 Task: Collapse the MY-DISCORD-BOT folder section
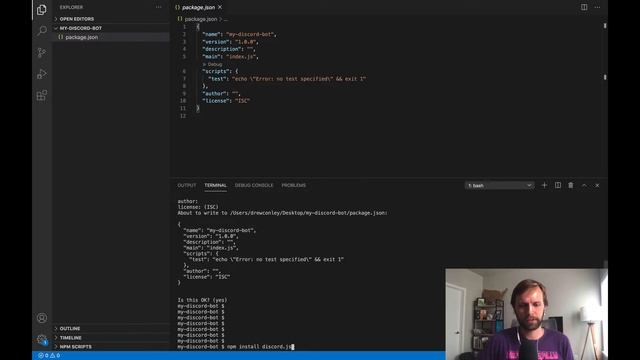(80, 28)
